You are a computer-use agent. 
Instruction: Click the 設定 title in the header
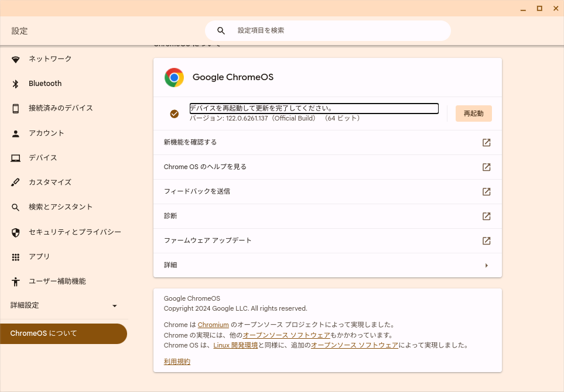click(x=19, y=31)
